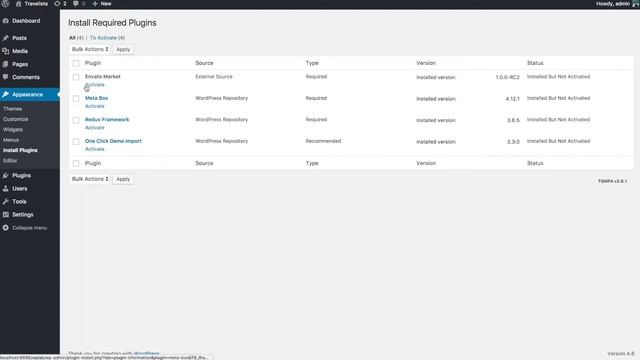This screenshot has width=640, height=360.
Task: Click the plus New icon
Action: 95,4
